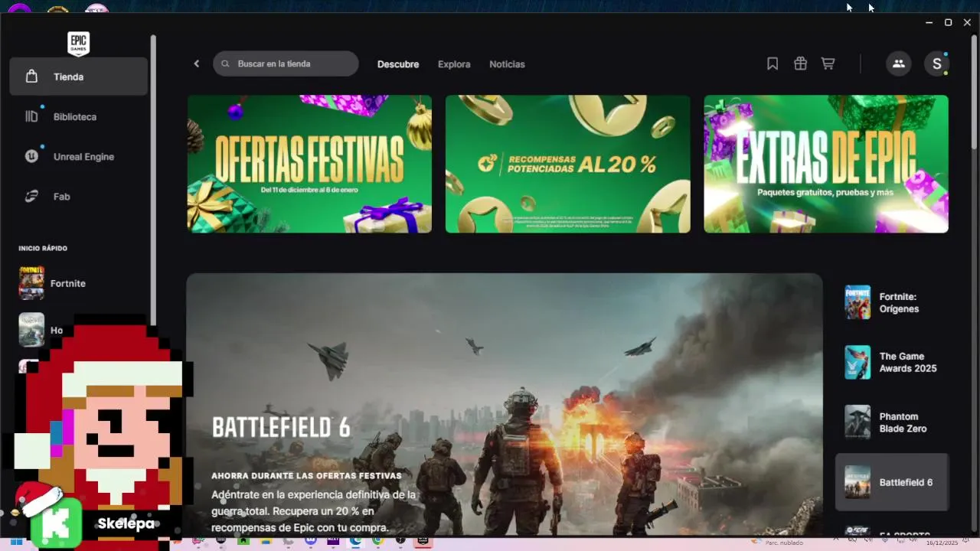
Task: Open the Biblioteca library section
Action: pos(78,116)
